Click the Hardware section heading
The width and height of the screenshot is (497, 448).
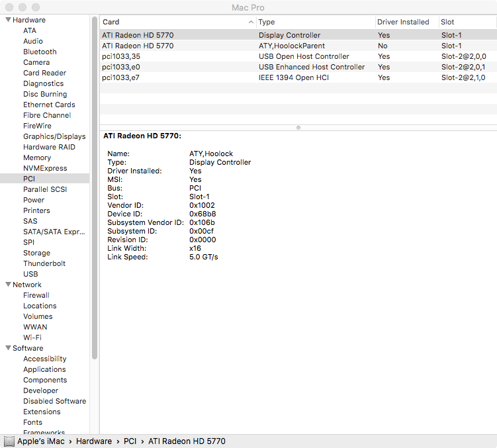click(x=29, y=20)
